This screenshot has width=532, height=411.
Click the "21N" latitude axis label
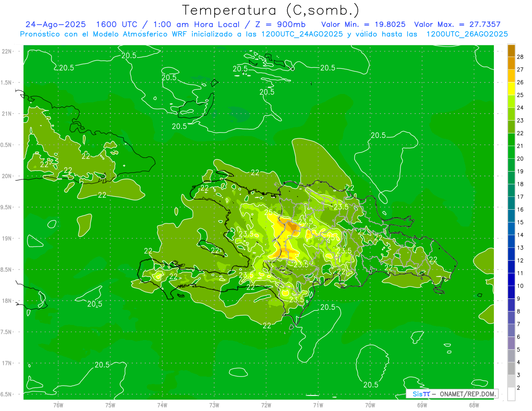tap(7, 114)
